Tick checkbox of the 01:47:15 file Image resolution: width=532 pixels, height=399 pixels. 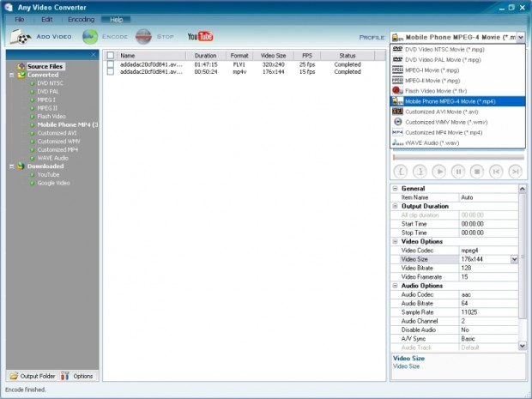pyautogui.click(x=111, y=64)
